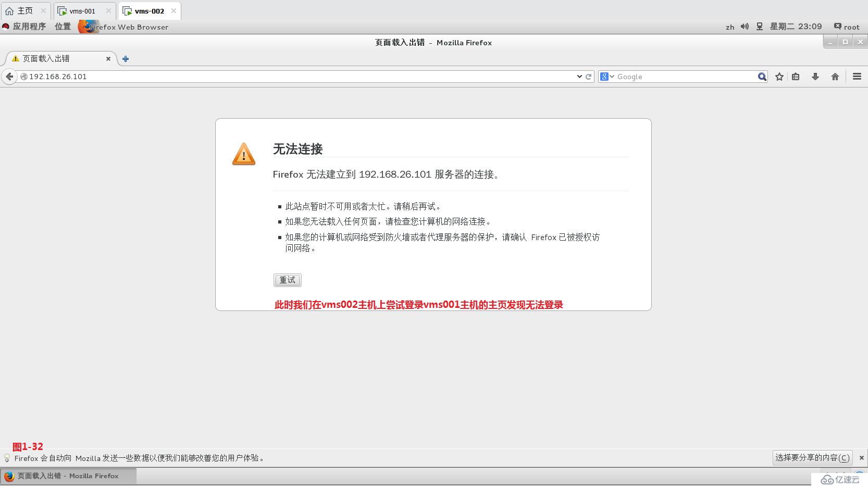Go to the home page icon
868x486 pixels.
coord(835,77)
